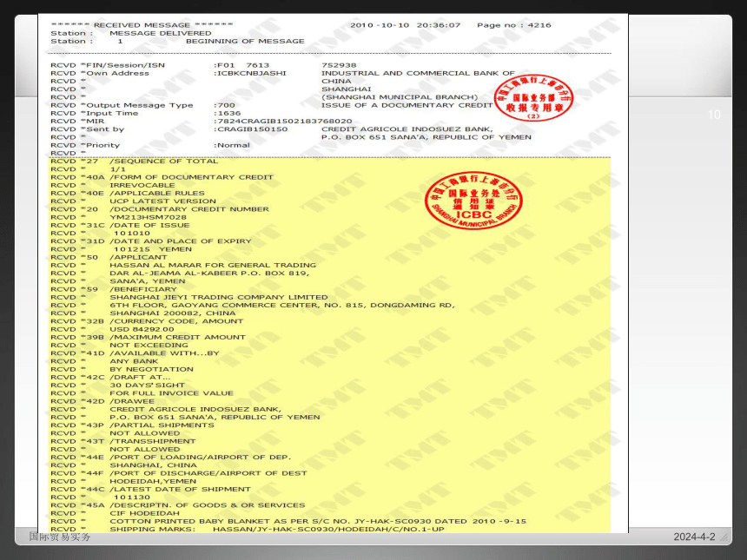Click the red oval receiving stamp marked (2)

(533, 97)
